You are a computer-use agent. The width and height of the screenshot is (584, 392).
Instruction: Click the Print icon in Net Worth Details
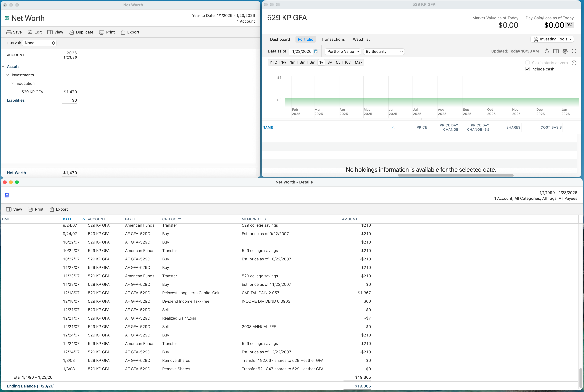[30, 209]
